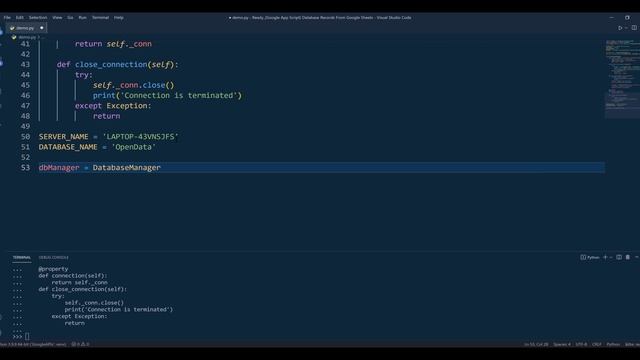Image resolution: width=640 pixels, height=360 pixels.
Task: Click the 'OpenData' string value
Action: (133, 147)
